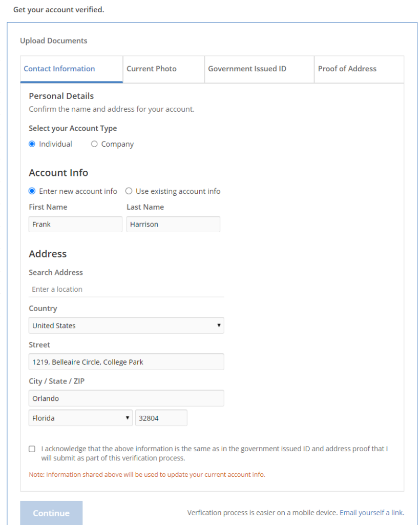
Task: Go to the Government Issued ID tab
Action: [247, 69]
